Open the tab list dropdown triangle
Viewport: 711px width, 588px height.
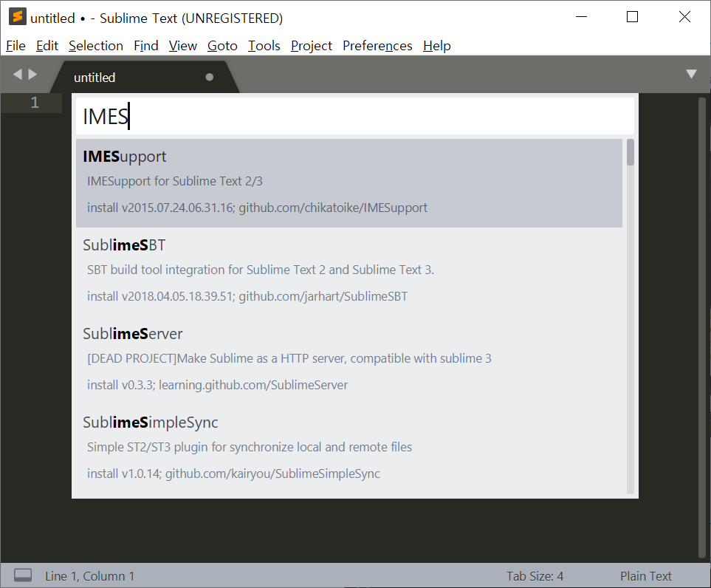pos(691,74)
